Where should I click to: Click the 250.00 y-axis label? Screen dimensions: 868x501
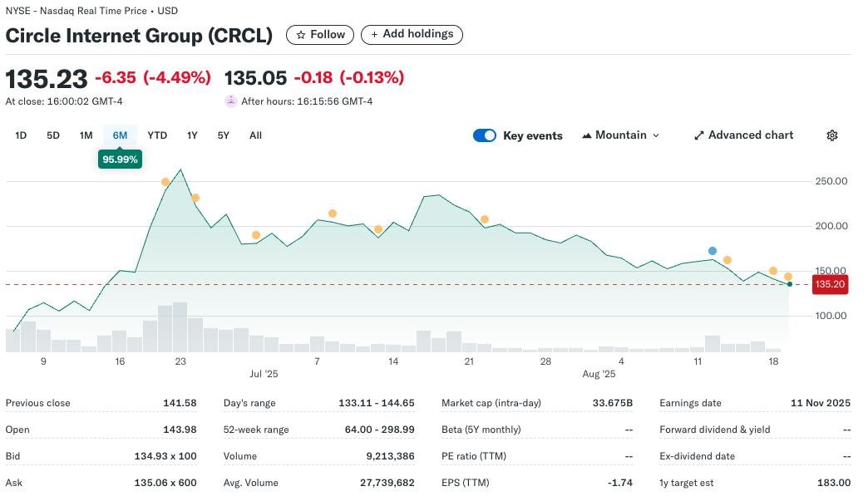(x=831, y=181)
